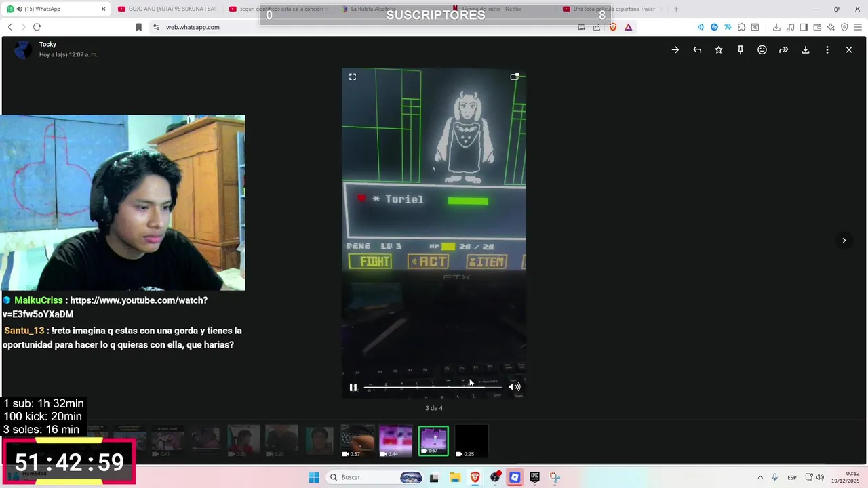Screen dimensions: 868x488
Task: Select the 0:44 pink video thumbnail
Action: tap(395, 441)
